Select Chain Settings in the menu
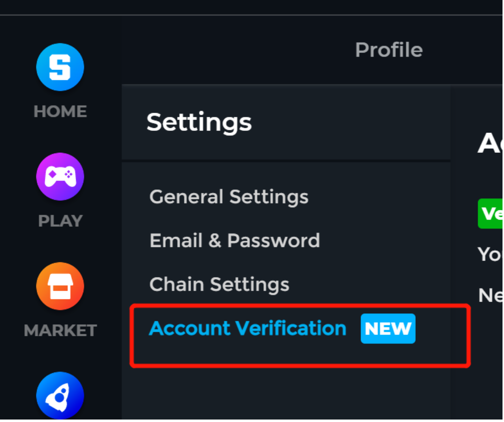The width and height of the screenshot is (504, 422). tap(219, 285)
